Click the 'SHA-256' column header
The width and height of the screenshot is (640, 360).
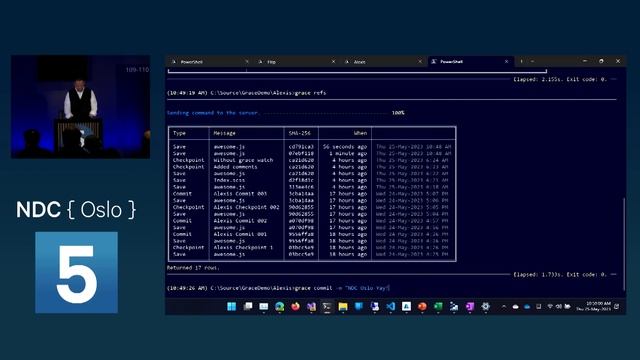click(x=300, y=133)
